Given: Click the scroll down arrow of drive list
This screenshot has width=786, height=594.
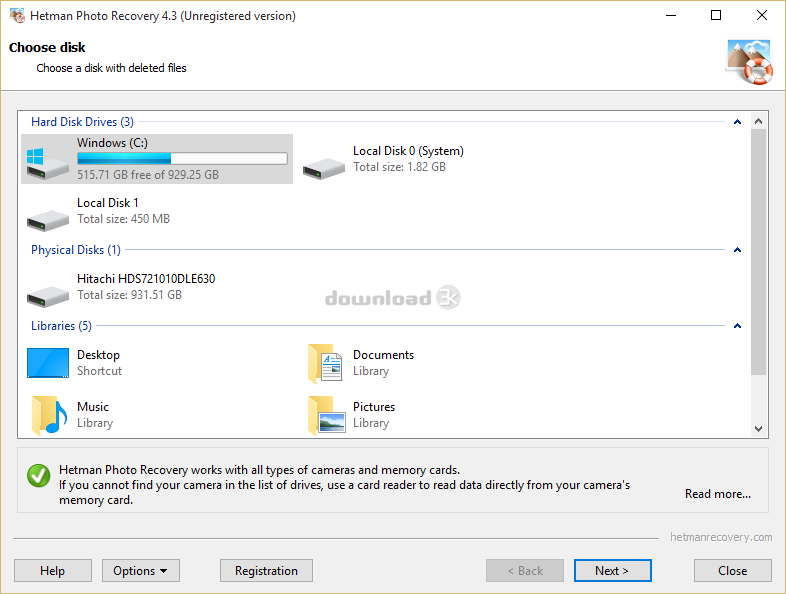Looking at the screenshot, I should pyautogui.click(x=758, y=428).
